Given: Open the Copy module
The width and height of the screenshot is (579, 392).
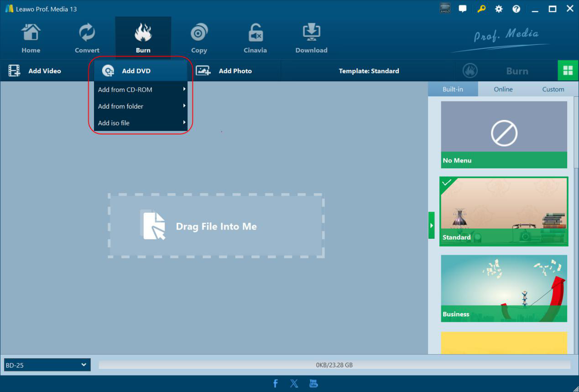Looking at the screenshot, I should tap(199, 39).
